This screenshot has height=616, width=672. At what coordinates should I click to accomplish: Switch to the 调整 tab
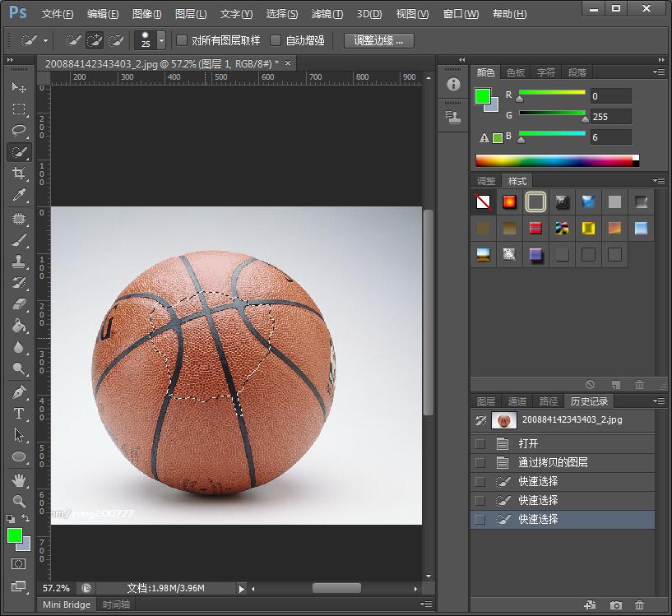point(486,181)
